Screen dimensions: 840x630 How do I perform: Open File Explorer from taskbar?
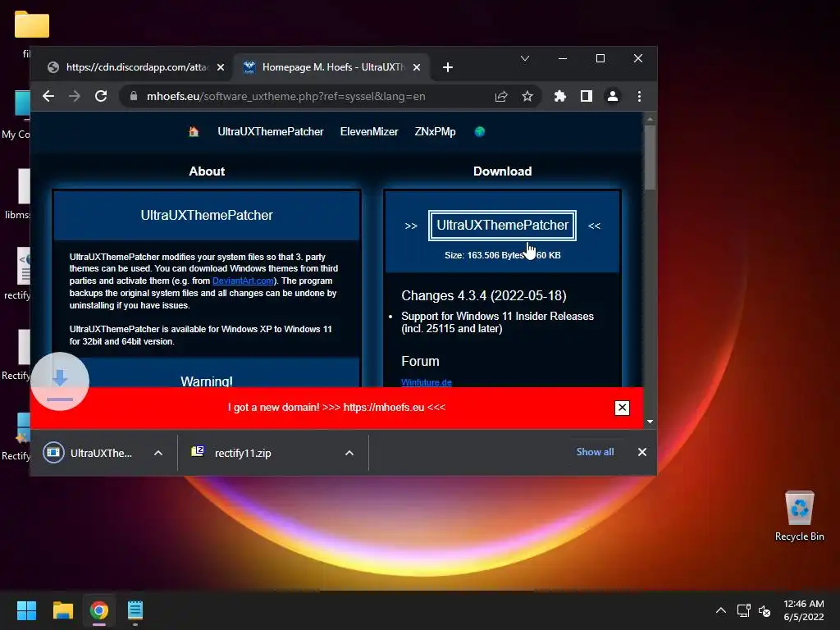click(x=62, y=610)
